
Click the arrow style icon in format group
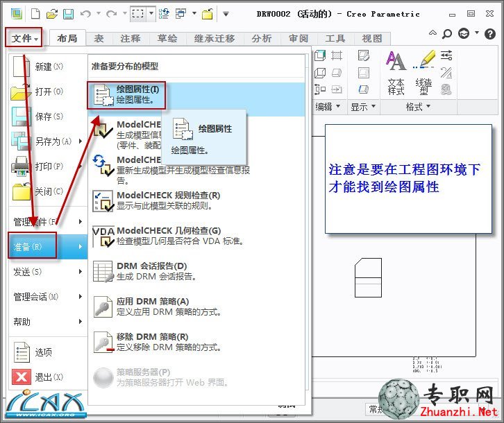pyautogui.click(x=446, y=55)
